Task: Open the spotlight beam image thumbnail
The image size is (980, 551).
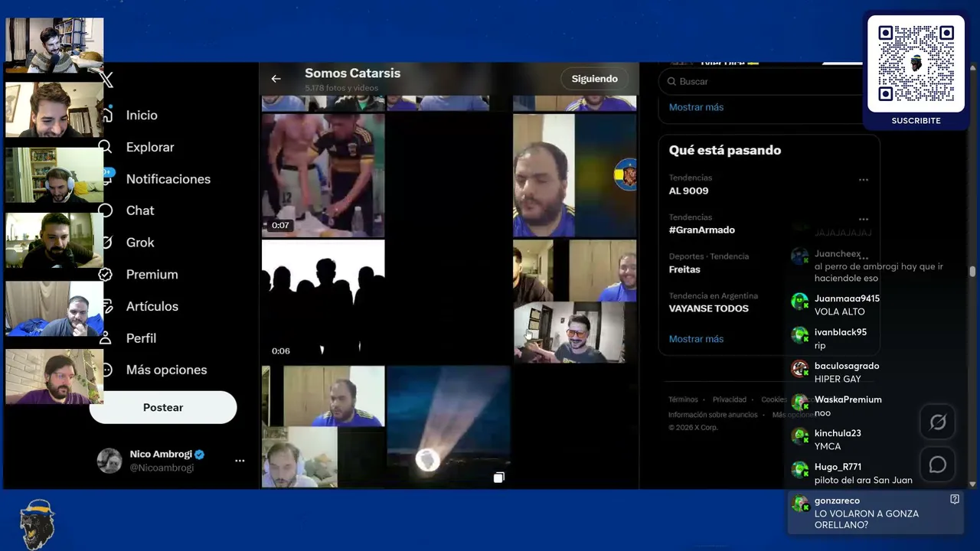Action: click(449, 426)
